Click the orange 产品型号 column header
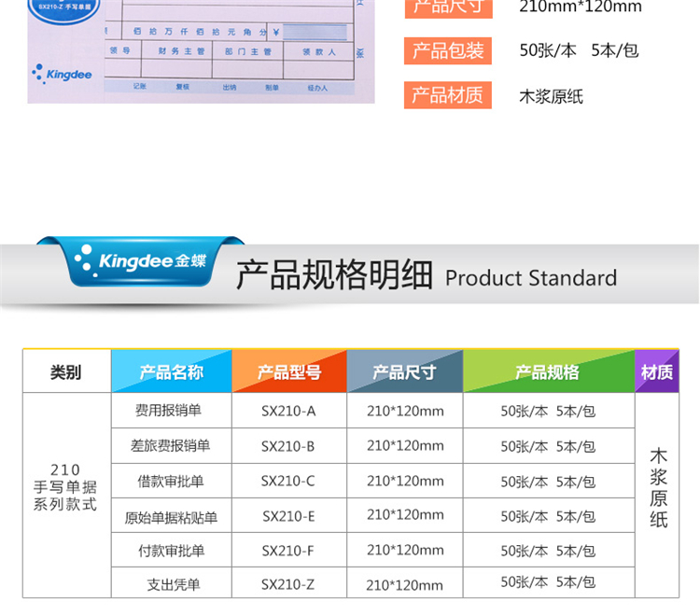 coord(288,372)
